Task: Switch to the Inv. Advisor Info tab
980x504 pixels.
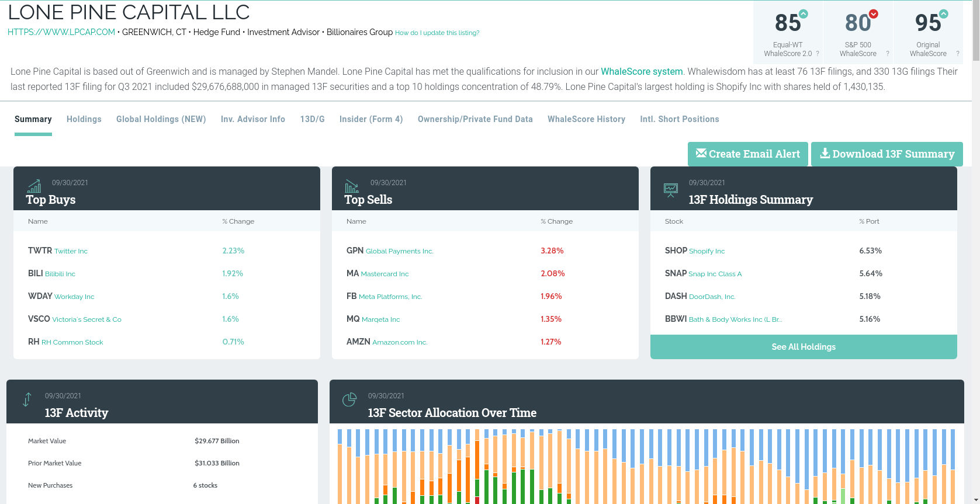Action: tap(253, 119)
